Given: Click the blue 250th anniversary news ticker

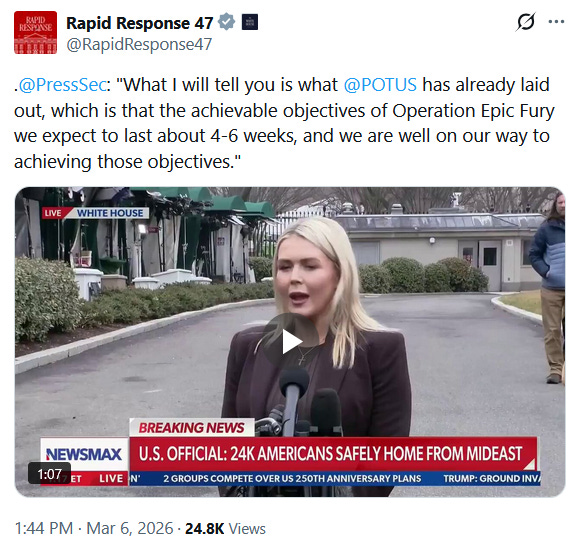Looking at the screenshot, I should pyautogui.click(x=292, y=478).
